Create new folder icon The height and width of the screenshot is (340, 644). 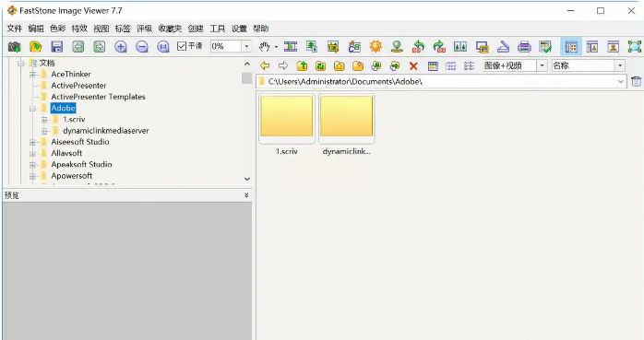[358, 65]
